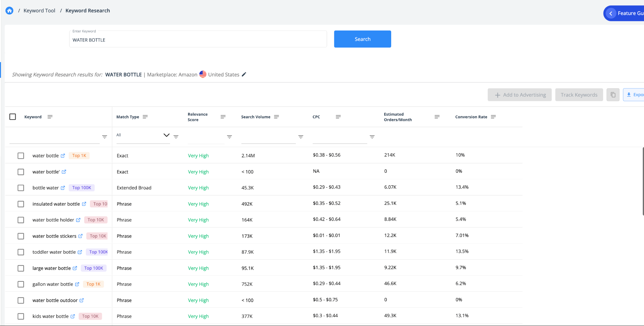
Task: Open the sort menu icon on Search Volume column
Action: tap(277, 117)
